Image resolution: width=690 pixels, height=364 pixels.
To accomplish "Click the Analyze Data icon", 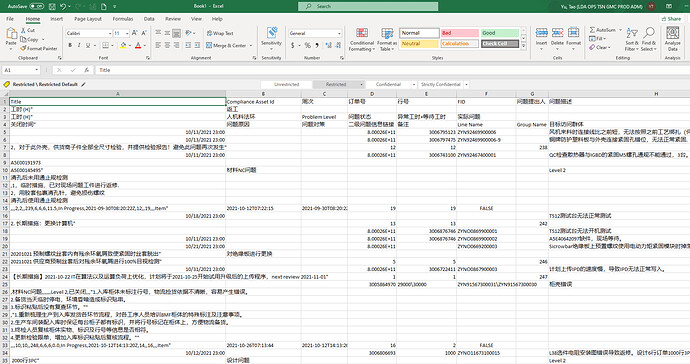I will point(672,33).
